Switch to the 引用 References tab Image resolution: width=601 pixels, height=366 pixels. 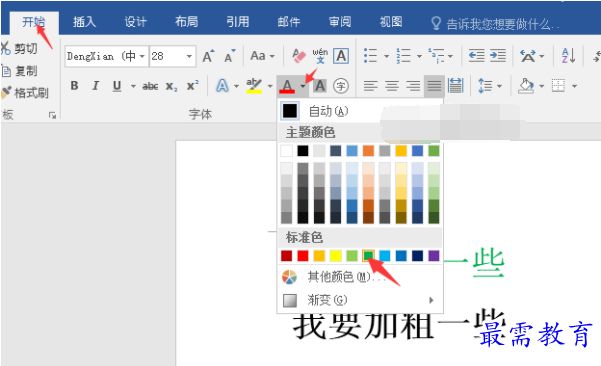point(238,21)
